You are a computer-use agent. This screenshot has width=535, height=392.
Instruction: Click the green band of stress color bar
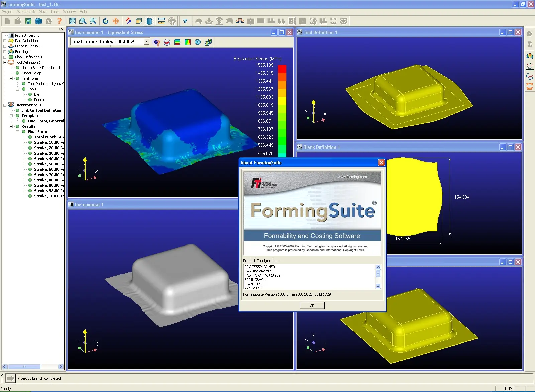282,140
